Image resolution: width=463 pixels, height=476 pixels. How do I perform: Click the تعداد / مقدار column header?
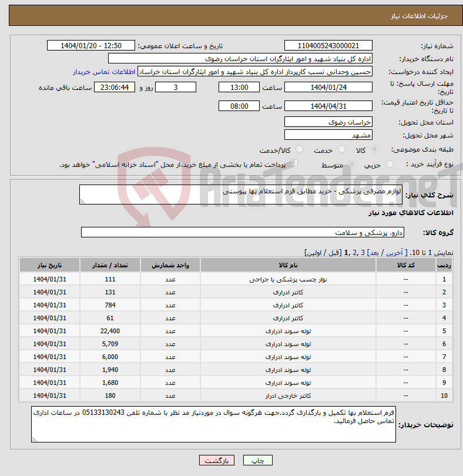[110, 265]
